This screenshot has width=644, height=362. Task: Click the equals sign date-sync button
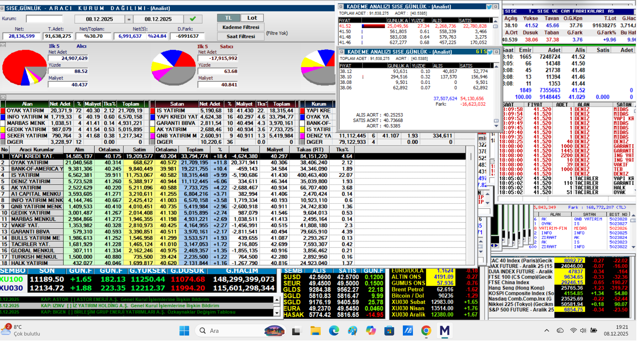click(x=129, y=19)
